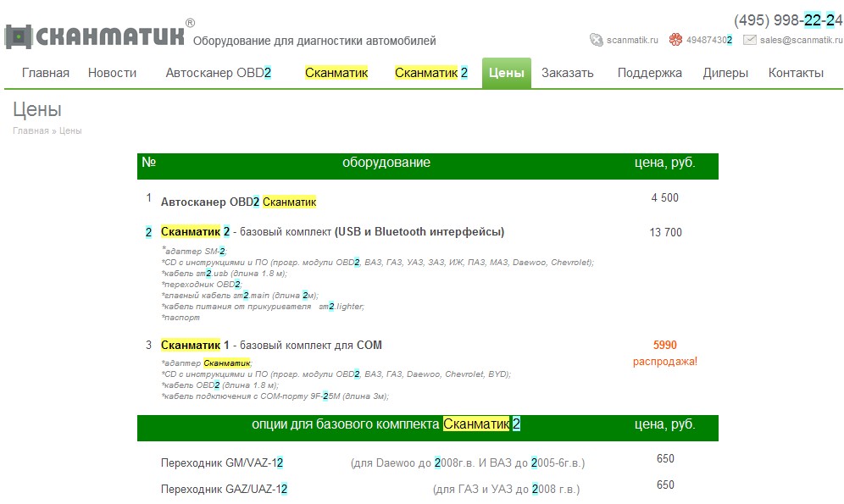Screen dimensions: 844x504
Task: Open the Главная menu item
Action: 46,73
